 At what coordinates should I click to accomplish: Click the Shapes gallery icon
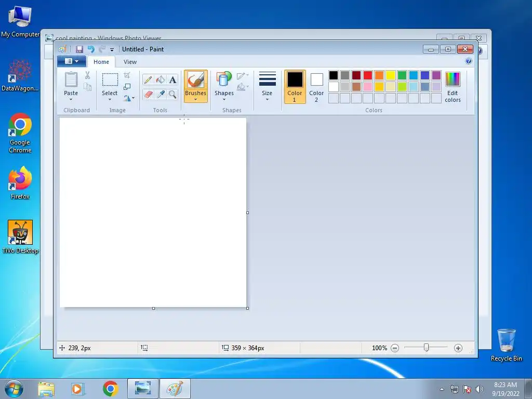(224, 79)
